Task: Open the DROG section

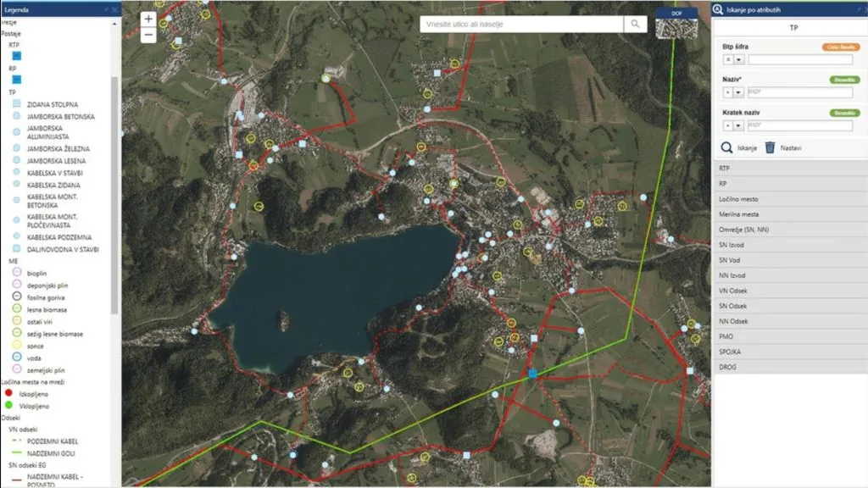Action: pos(791,367)
